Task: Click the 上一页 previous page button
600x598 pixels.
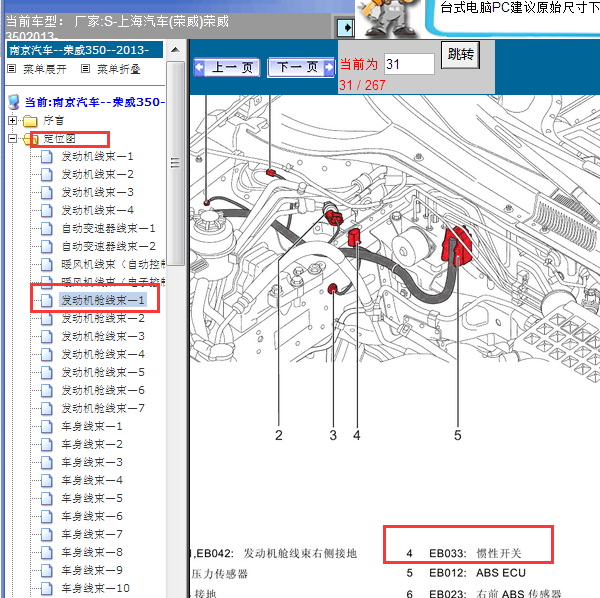Action: (x=227, y=68)
